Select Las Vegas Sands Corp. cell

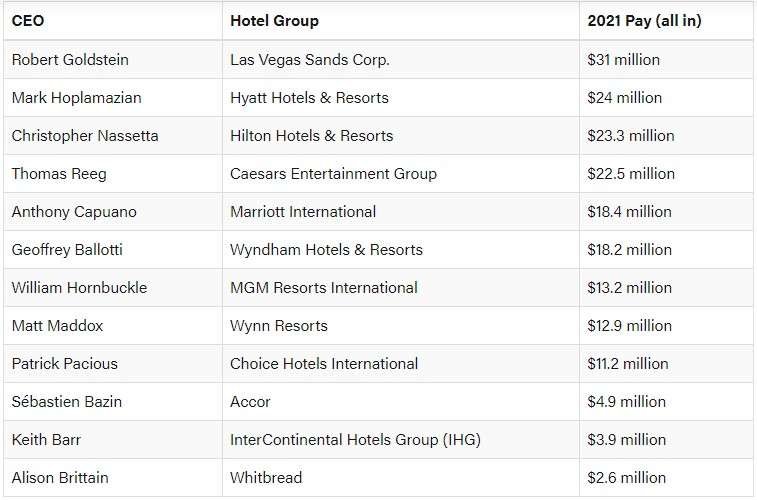[x=401, y=60]
